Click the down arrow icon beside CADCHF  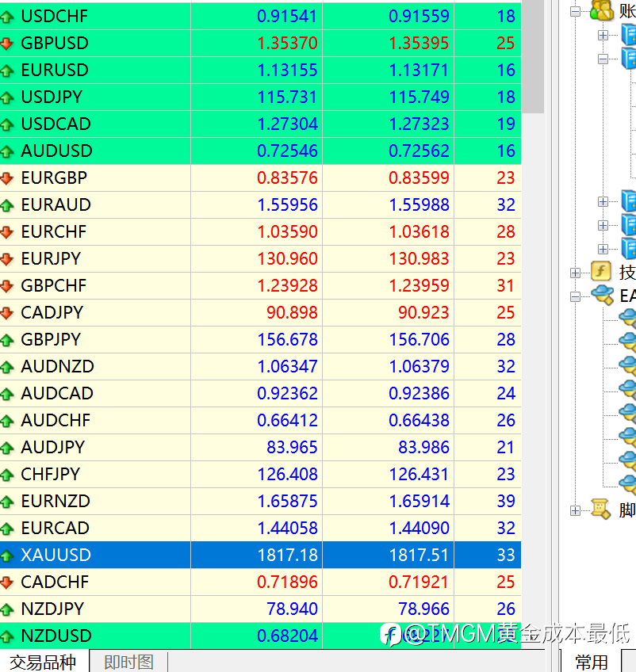tap(6, 582)
